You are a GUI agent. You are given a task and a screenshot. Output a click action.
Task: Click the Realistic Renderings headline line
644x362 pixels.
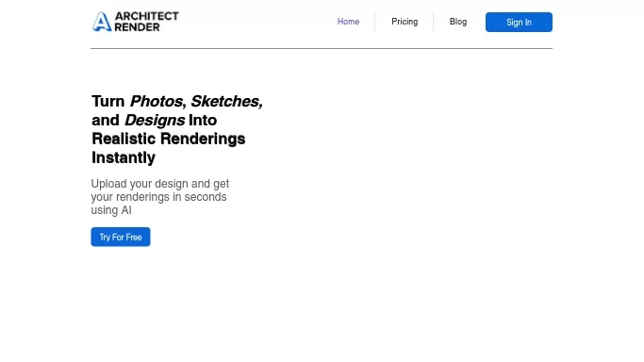point(169,139)
